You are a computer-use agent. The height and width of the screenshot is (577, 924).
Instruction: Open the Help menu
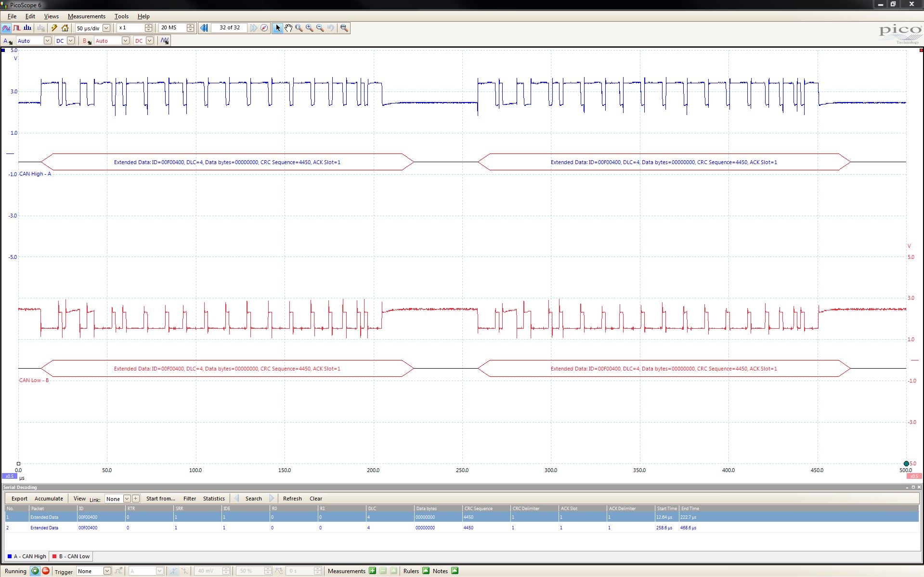143,16
